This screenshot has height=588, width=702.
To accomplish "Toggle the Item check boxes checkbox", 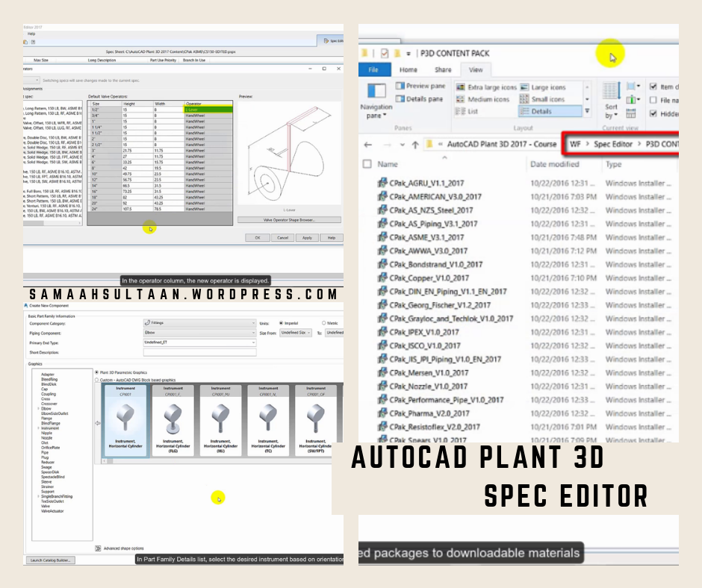I will (653, 87).
